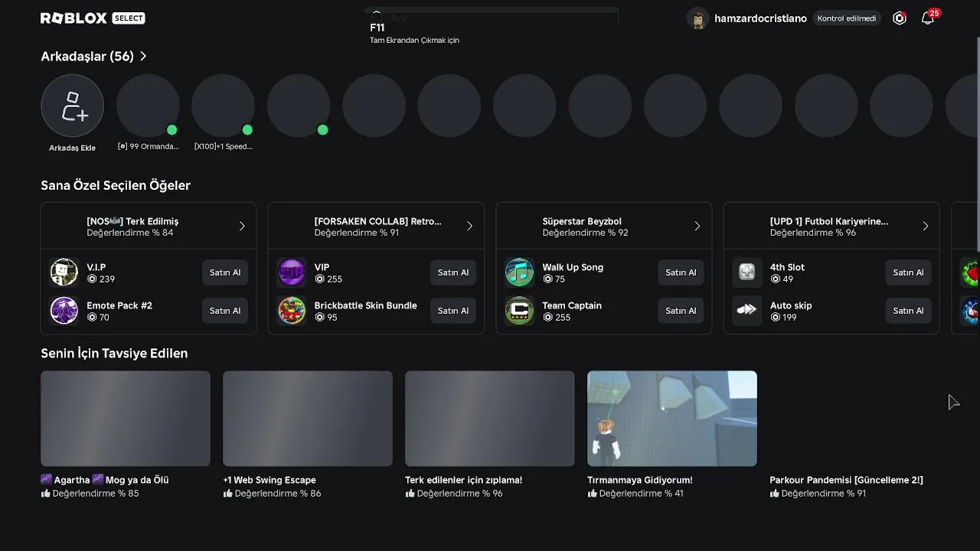Click the Auto skip item name

[x=791, y=305]
